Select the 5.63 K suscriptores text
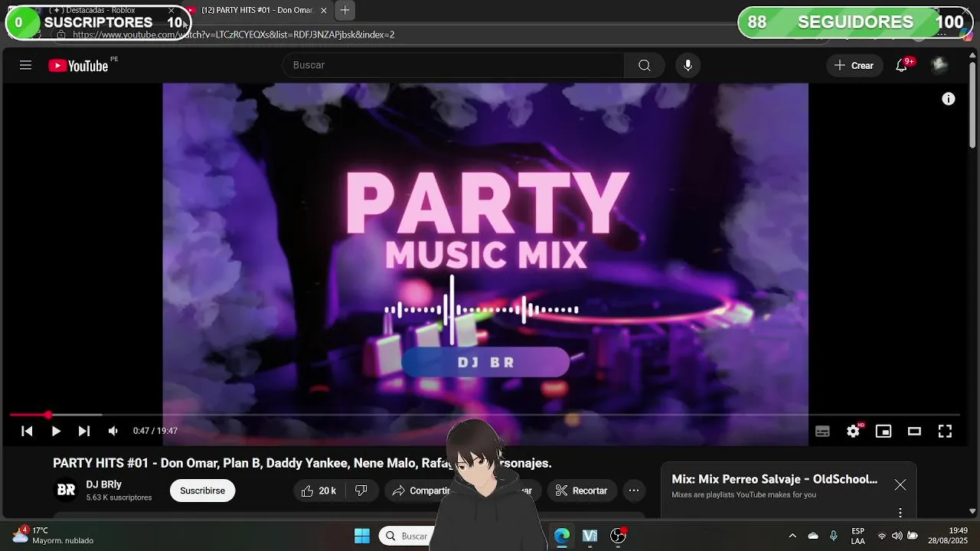This screenshot has height=551, width=980. point(119,497)
